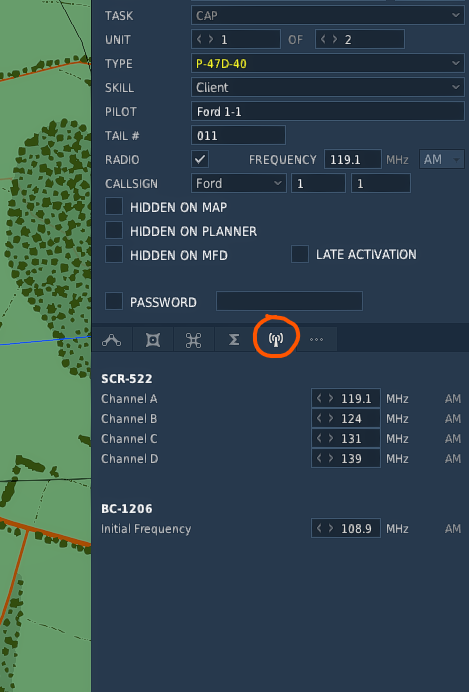Click the Channel A label
Viewport: 469px width, 692px height.
[129, 399]
